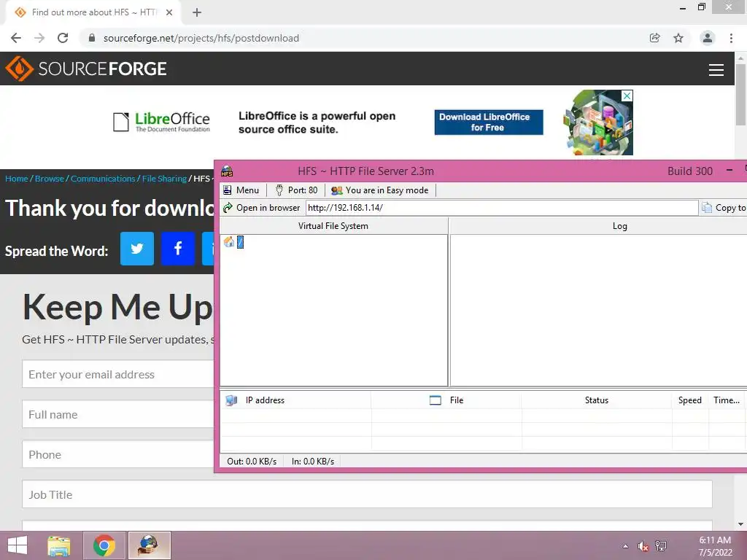Select the root home folder in Virtual File System
The width and height of the screenshot is (747, 560).
pyautogui.click(x=234, y=242)
